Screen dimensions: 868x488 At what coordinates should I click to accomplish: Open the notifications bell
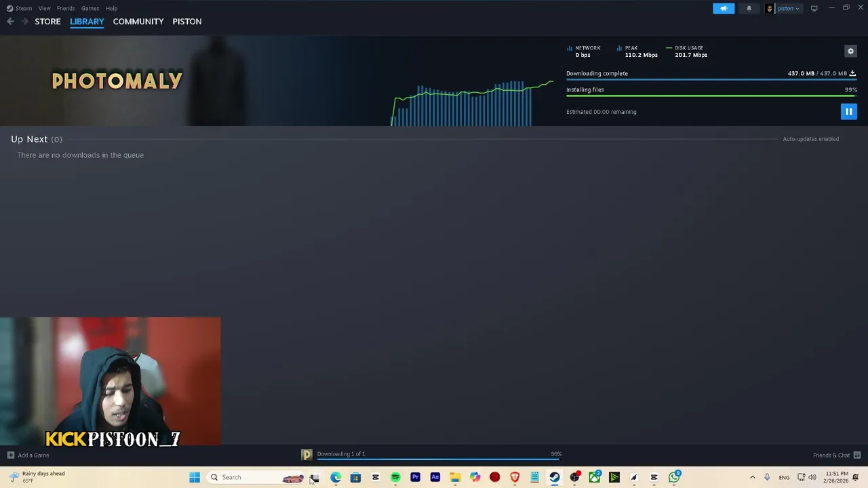(749, 8)
